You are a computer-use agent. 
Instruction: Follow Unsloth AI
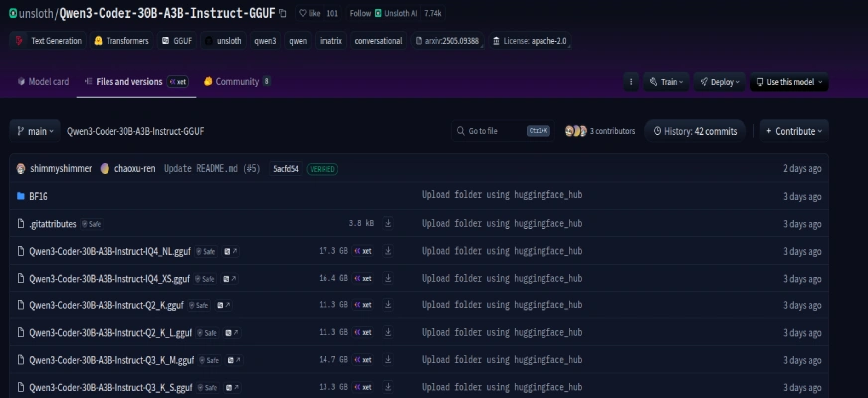click(383, 13)
